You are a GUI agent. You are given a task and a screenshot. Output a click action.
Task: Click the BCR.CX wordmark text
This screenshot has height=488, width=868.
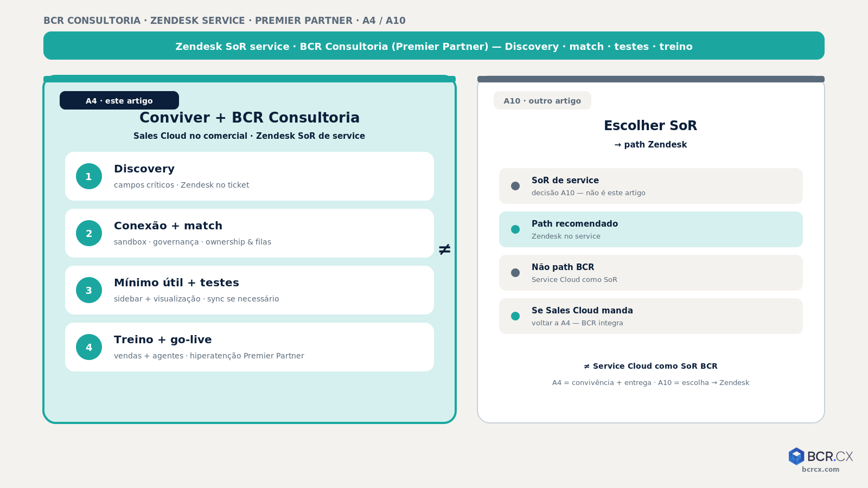(x=830, y=456)
